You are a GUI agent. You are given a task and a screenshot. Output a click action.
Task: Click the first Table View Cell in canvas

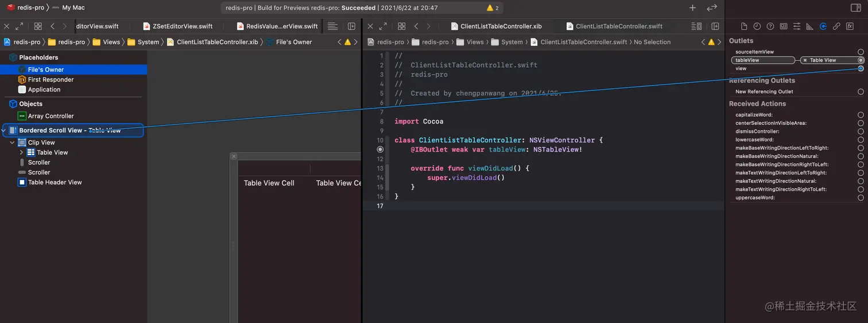point(269,183)
